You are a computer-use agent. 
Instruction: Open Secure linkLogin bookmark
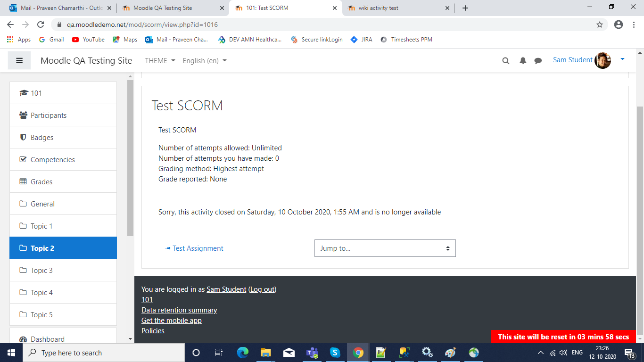[317, 40]
